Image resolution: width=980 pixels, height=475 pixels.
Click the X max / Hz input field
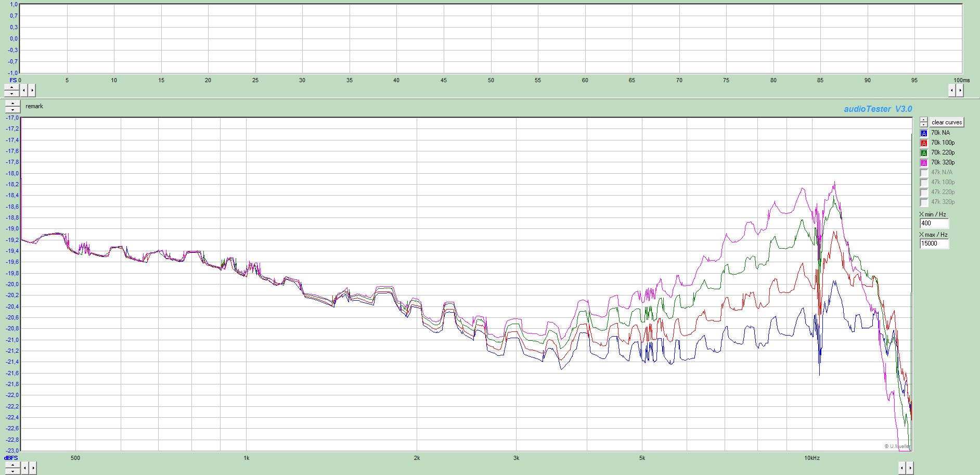934,243
